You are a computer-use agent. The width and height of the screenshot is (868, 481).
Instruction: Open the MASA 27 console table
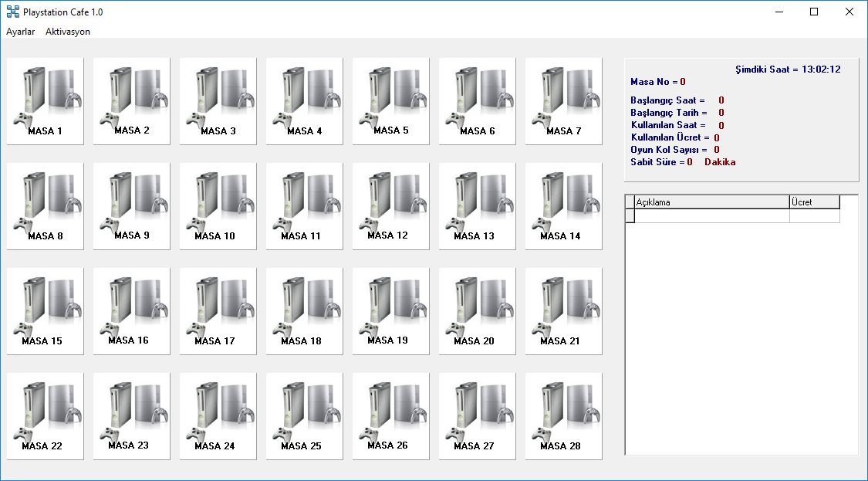click(x=477, y=416)
